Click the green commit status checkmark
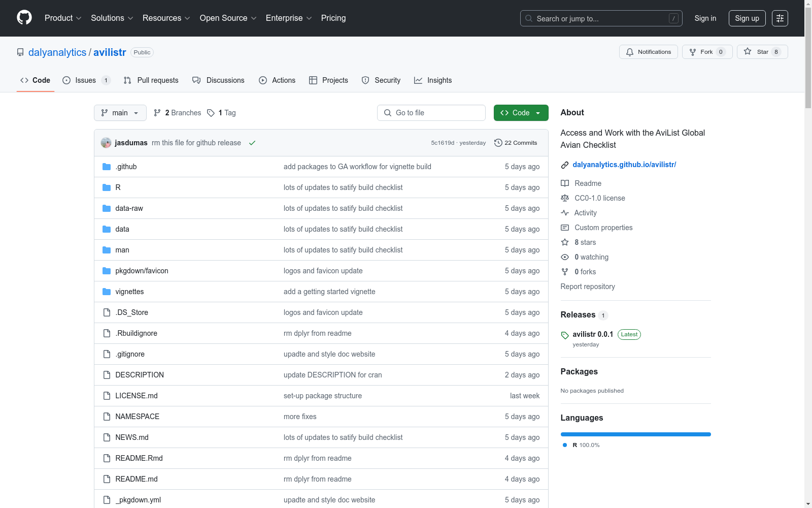The image size is (812, 508). 252,143
